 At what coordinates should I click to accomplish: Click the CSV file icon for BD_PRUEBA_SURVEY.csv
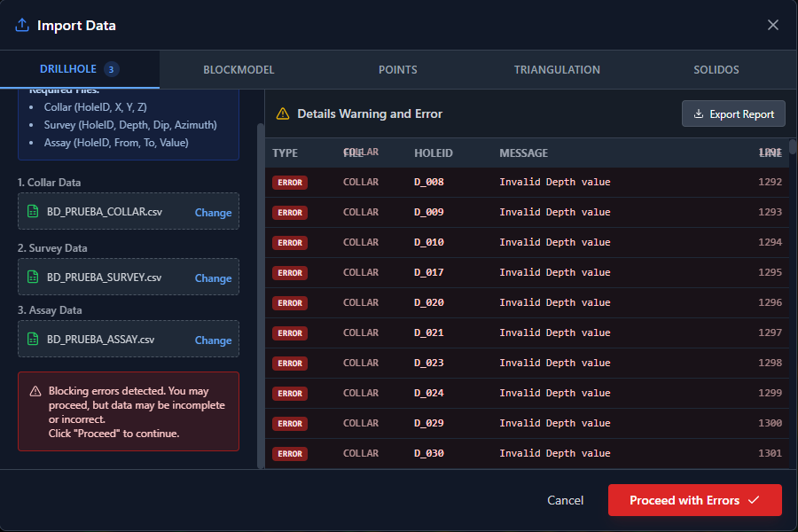[33, 278]
